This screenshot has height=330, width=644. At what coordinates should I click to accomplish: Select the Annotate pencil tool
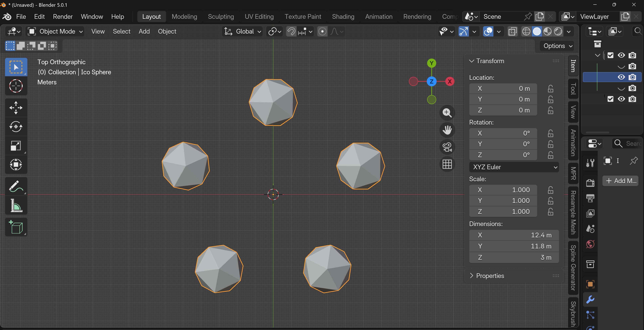[x=16, y=187]
